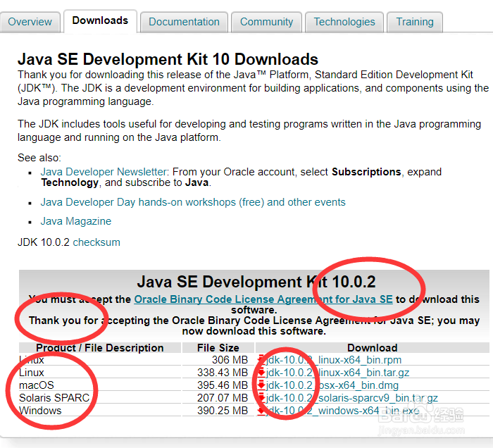Click the macOS product row label

[37, 385]
